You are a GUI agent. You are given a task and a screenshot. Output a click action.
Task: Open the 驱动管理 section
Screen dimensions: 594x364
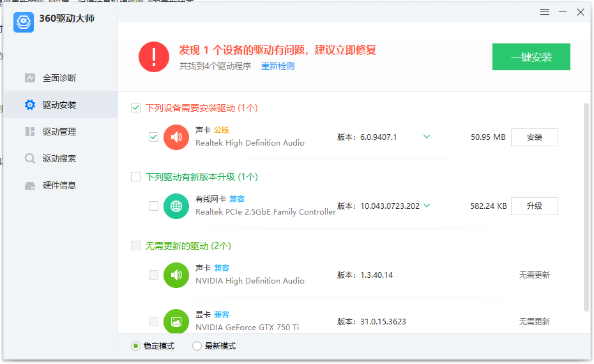pyautogui.click(x=61, y=132)
